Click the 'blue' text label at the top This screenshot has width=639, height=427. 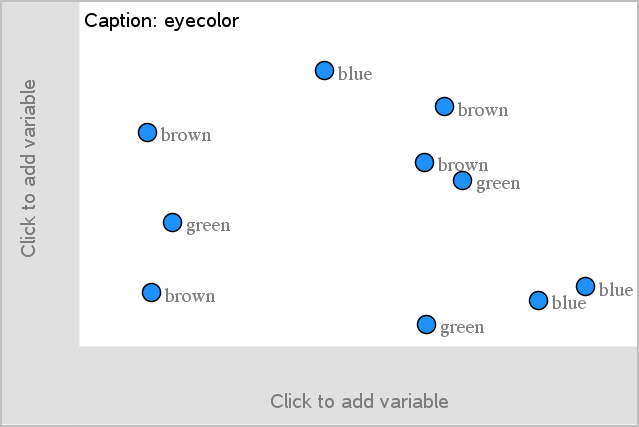click(355, 73)
